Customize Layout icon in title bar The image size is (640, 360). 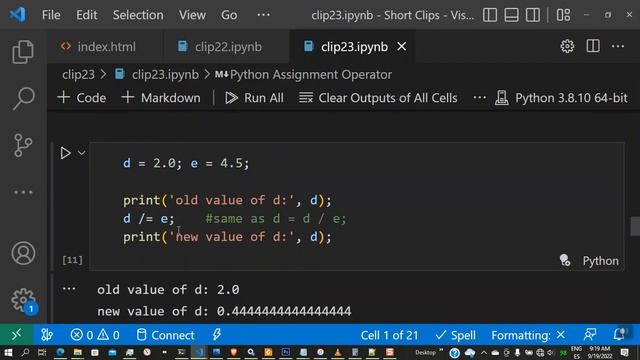[563, 15]
